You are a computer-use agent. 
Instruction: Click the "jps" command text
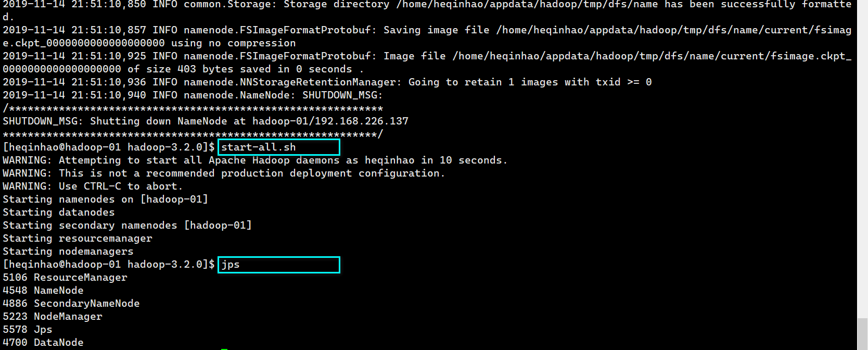click(231, 265)
